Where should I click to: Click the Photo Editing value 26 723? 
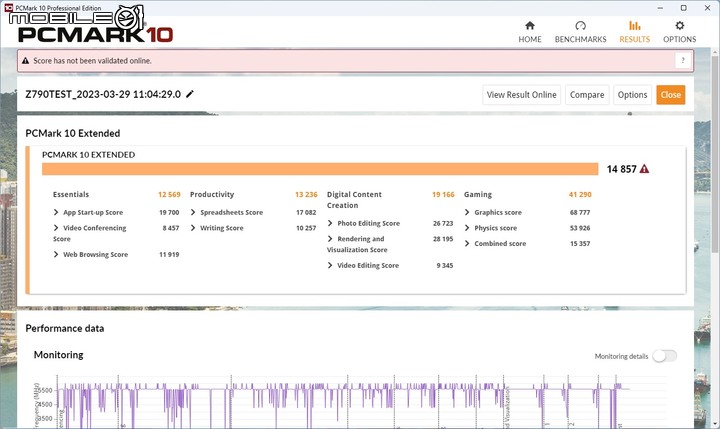coord(443,223)
